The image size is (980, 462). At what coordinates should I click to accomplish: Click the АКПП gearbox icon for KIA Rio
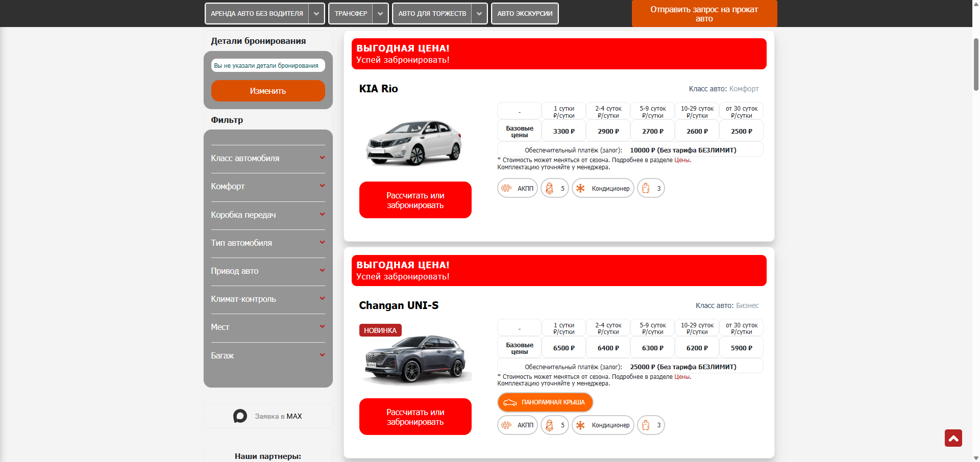click(x=506, y=188)
